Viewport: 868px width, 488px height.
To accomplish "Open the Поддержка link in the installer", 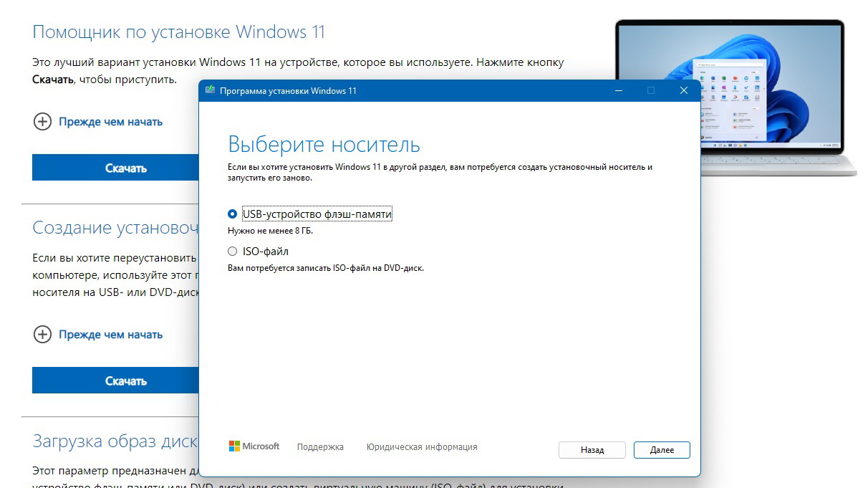I will point(320,447).
